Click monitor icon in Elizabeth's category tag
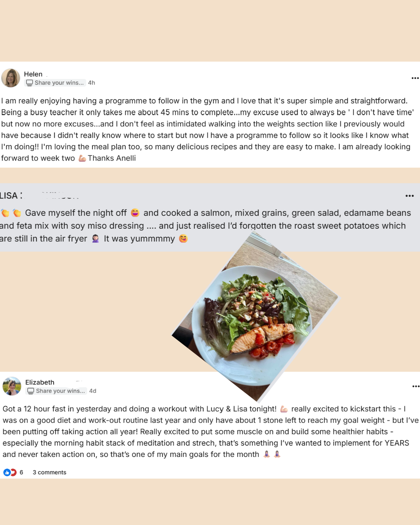 tap(31, 391)
